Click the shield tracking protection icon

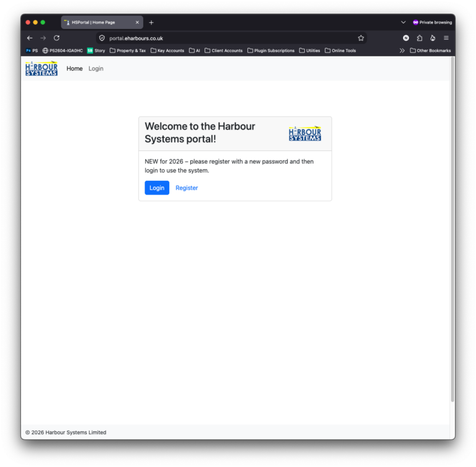[102, 38]
